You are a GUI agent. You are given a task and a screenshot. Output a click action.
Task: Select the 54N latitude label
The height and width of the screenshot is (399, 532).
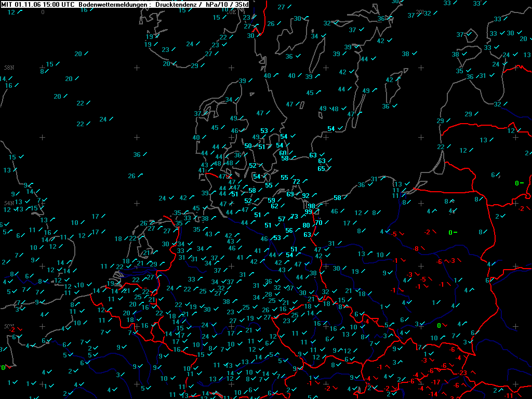[x=9, y=203]
